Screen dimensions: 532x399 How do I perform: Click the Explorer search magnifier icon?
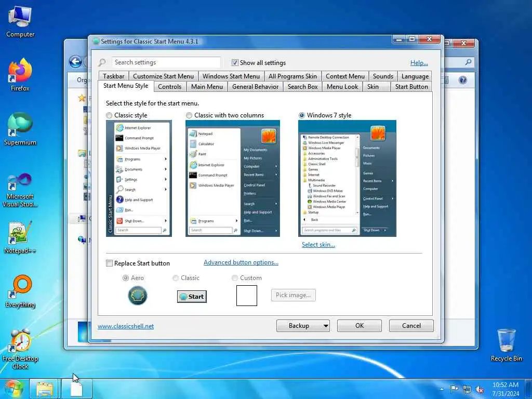(x=469, y=62)
